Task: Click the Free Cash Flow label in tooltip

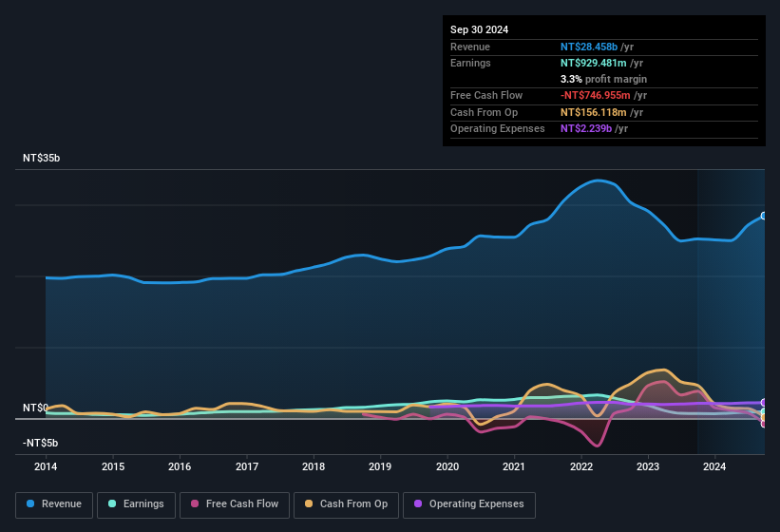Action: (486, 95)
